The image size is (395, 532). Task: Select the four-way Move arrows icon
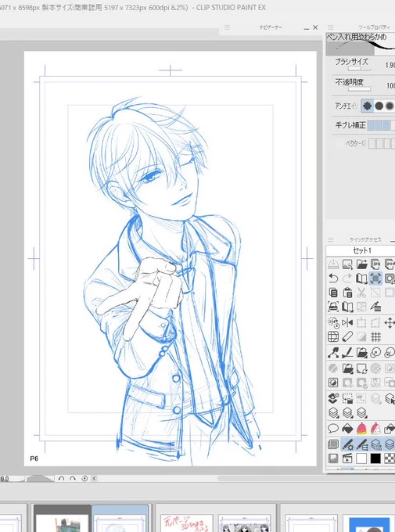pos(390,322)
